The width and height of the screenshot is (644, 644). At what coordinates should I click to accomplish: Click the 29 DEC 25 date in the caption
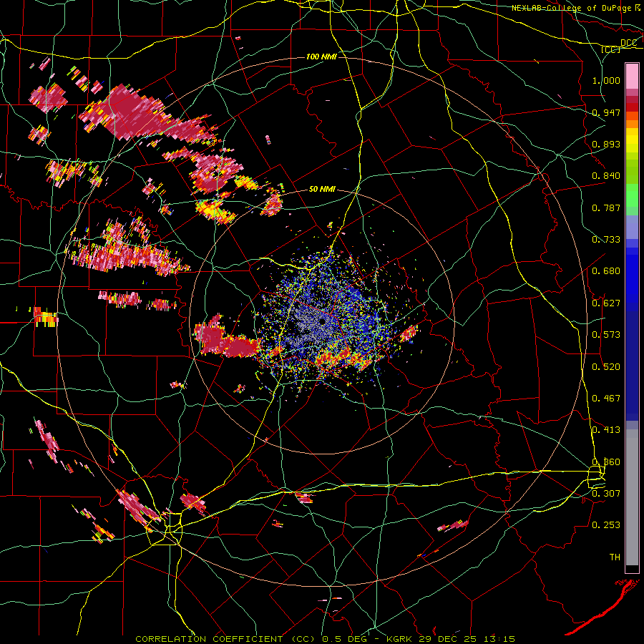click(448, 639)
